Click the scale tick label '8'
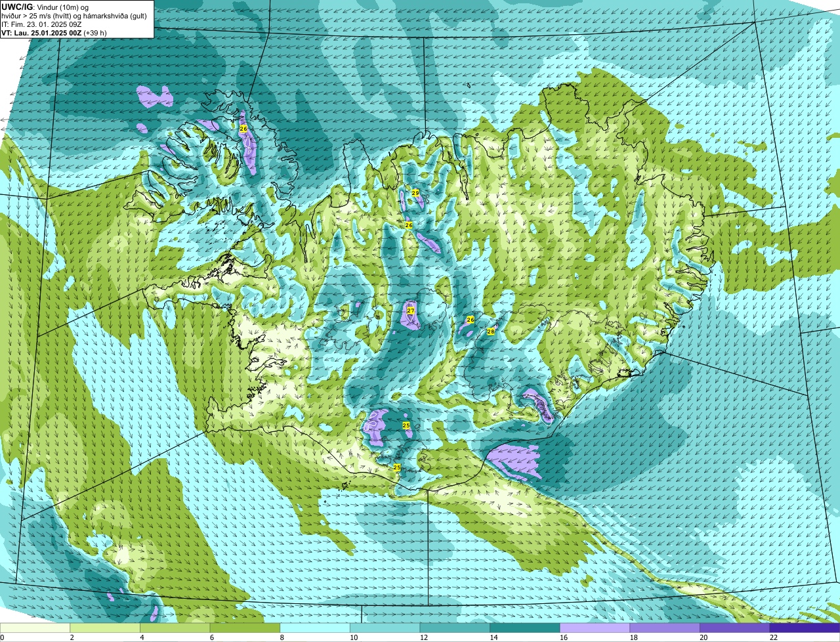 (x=282, y=637)
